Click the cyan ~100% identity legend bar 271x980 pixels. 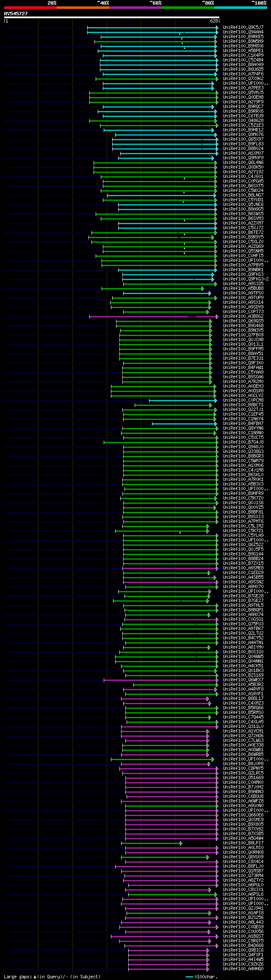tap(241, 8)
